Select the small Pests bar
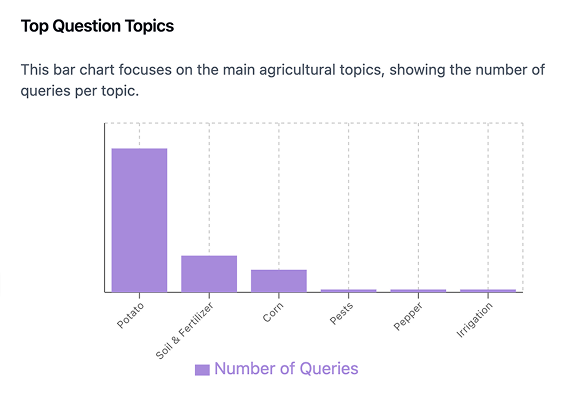The image size is (576, 420). pyautogui.click(x=349, y=291)
